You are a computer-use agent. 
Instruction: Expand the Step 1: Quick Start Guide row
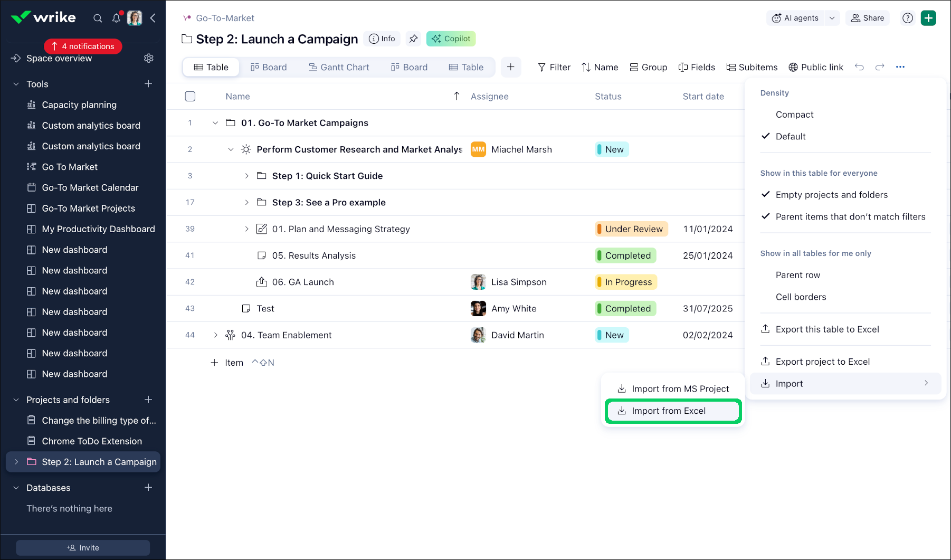click(x=246, y=176)
